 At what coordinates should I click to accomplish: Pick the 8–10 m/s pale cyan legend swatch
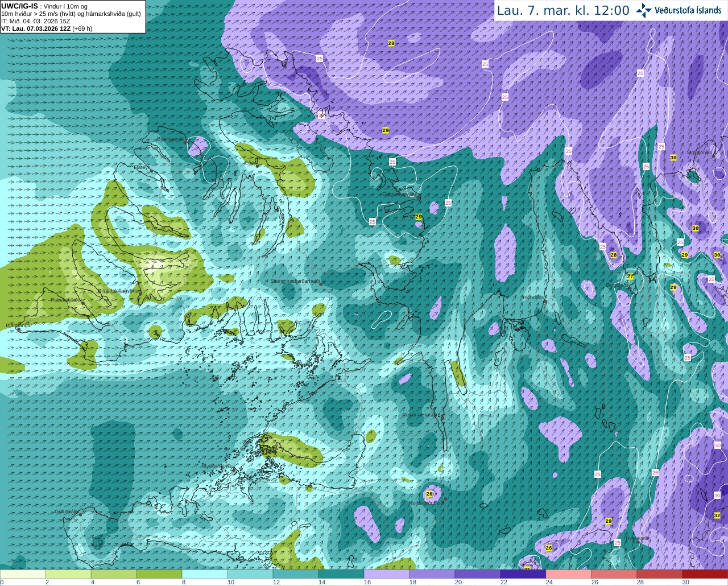205,574
